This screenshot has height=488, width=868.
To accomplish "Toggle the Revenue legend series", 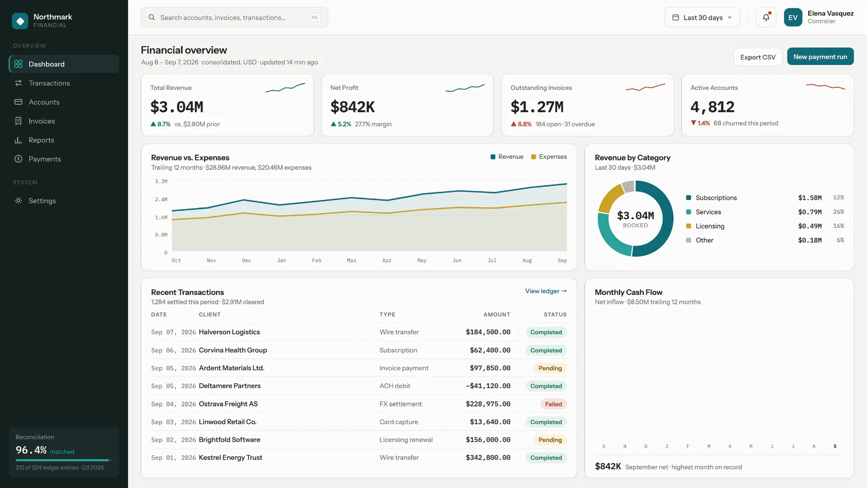I will 506,157.
